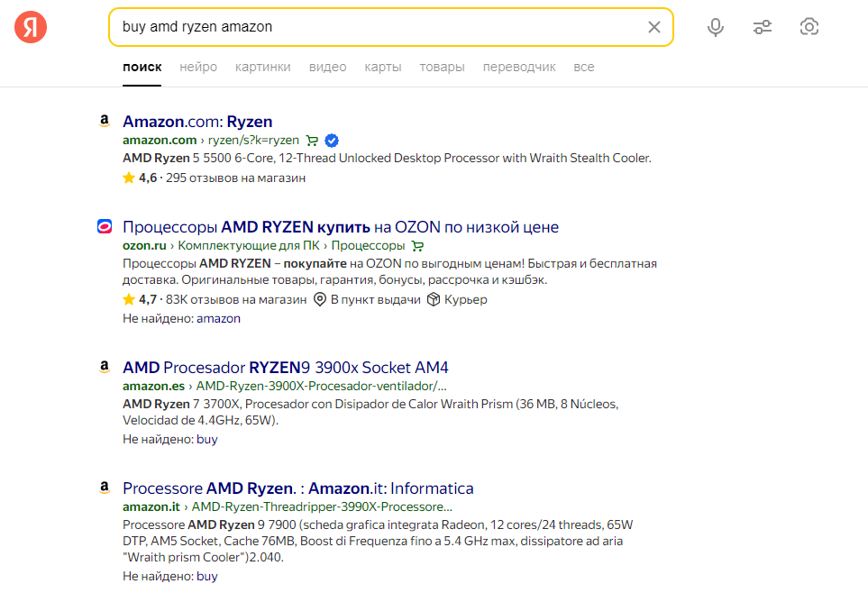Viewport: 868px width, 593px height.
Task: Expand the все tab options
Action: [584, 67]
